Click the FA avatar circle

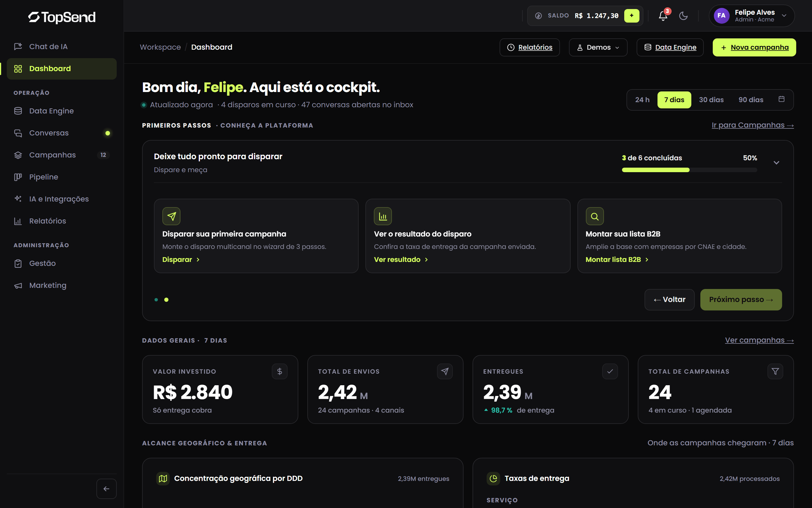point(721,16)
